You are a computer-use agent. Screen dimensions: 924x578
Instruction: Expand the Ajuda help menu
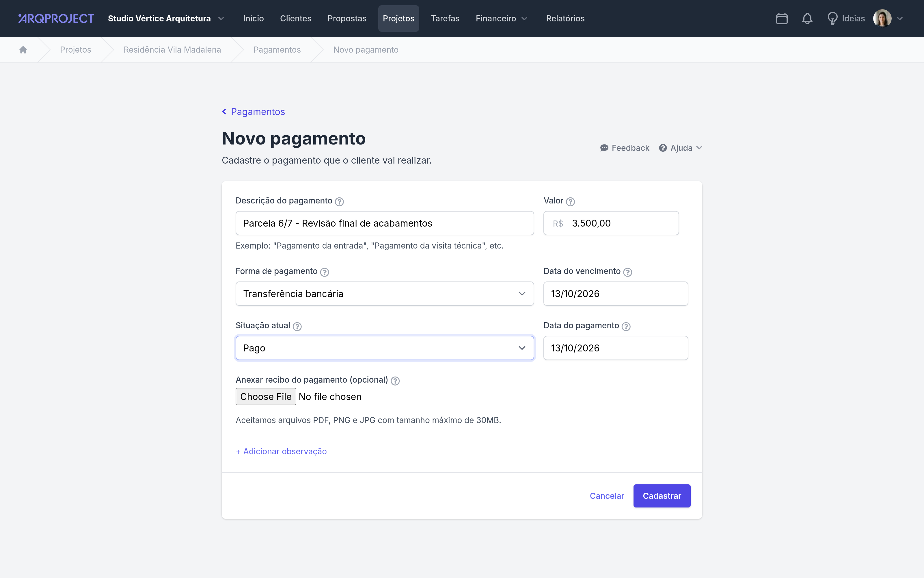tap(680, 148)
